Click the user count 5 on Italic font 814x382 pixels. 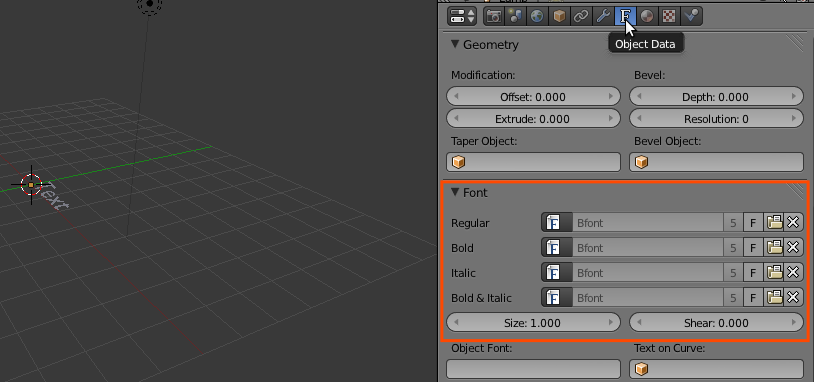pyautogui.click(x=733, y=272)
